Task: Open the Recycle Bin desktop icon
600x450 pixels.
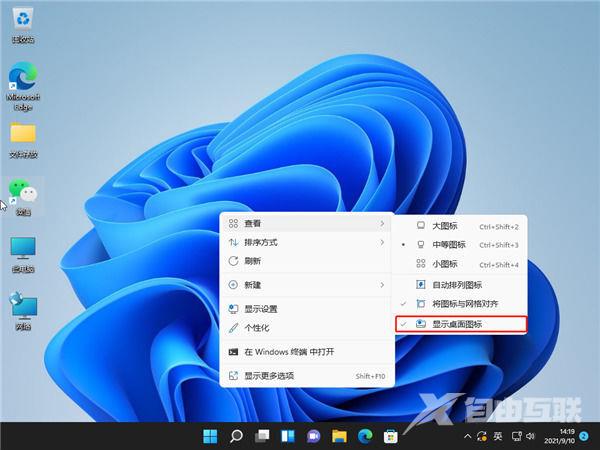Action: coord(23,25)
